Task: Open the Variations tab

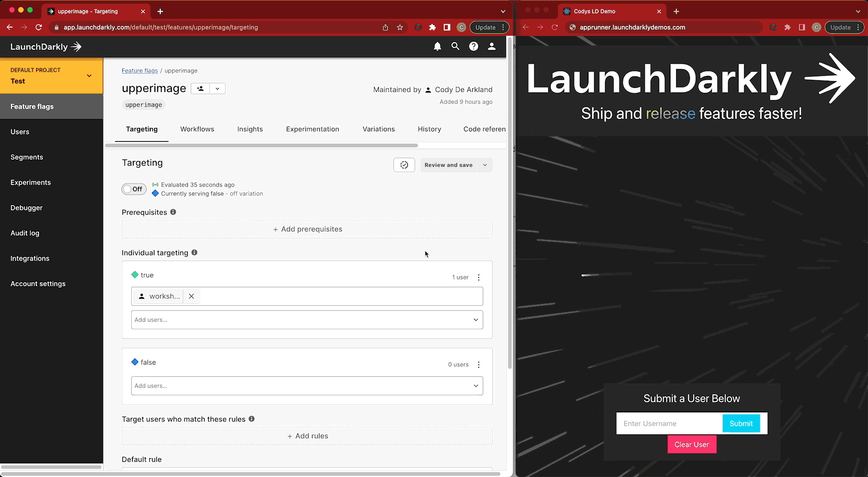Action: point(378,129)
